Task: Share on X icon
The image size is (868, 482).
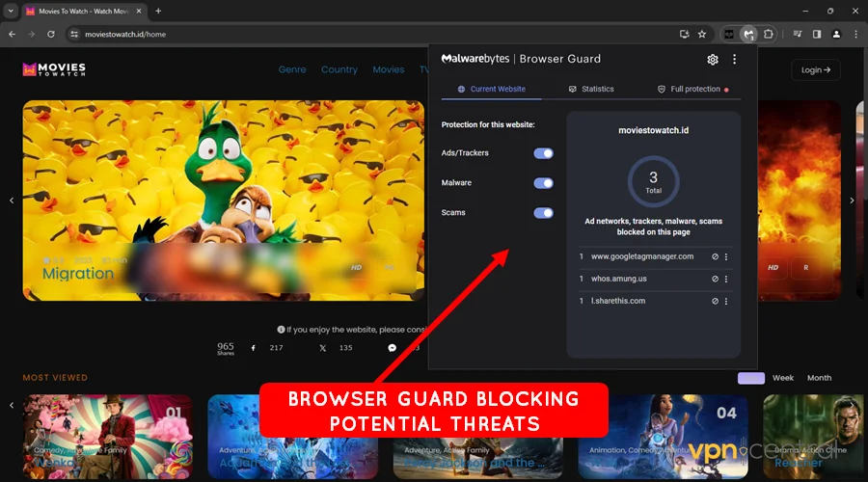Action: [x=323, y=348]
